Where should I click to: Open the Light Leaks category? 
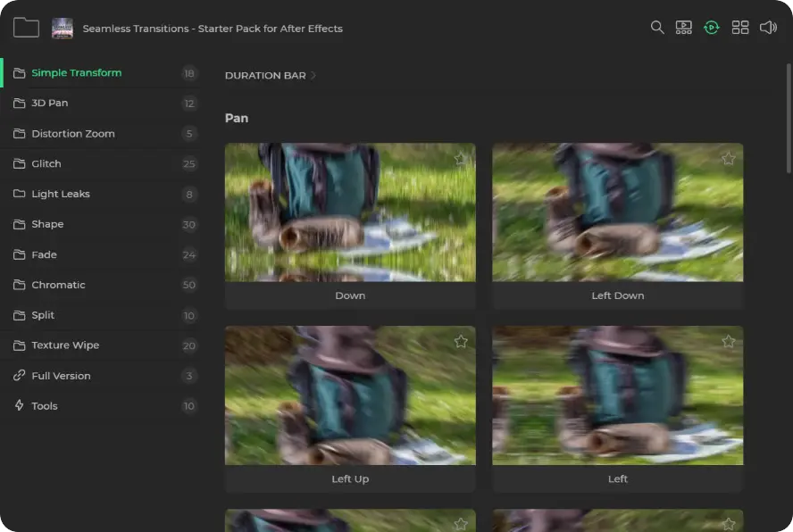pos(100,195)
